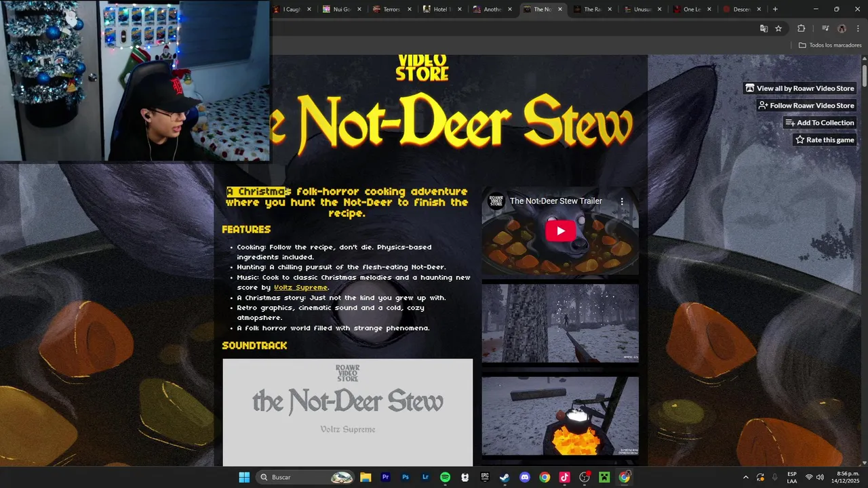
Task: Open the Voltz Supreme link
Action: pyautogui.click(x=300, y=287)
